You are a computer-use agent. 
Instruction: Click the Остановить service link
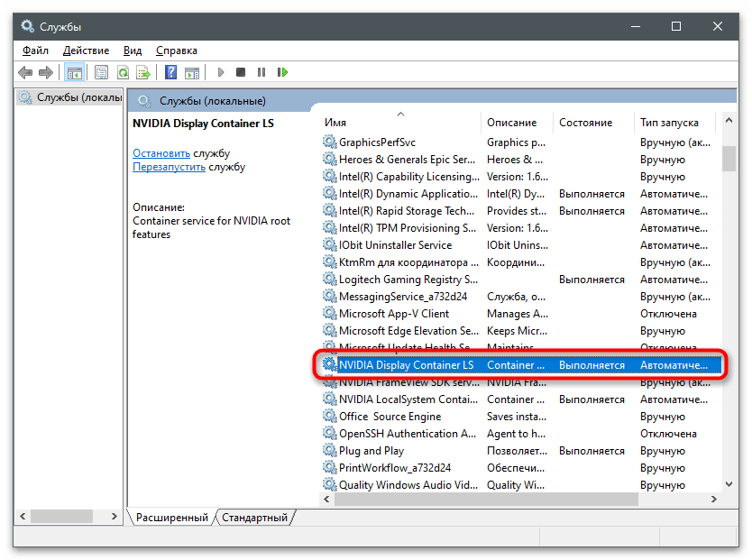(x=161, y=153)
